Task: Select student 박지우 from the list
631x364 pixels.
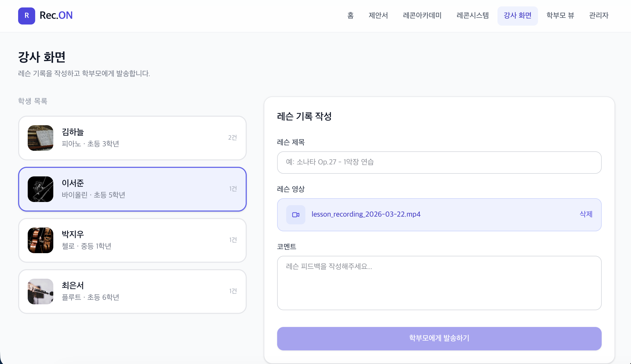Action: pyautogui.click(x=132, y=240)
